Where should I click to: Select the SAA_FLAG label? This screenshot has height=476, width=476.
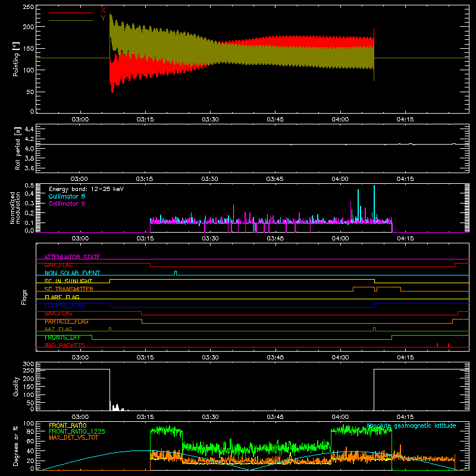coord(58,314)
